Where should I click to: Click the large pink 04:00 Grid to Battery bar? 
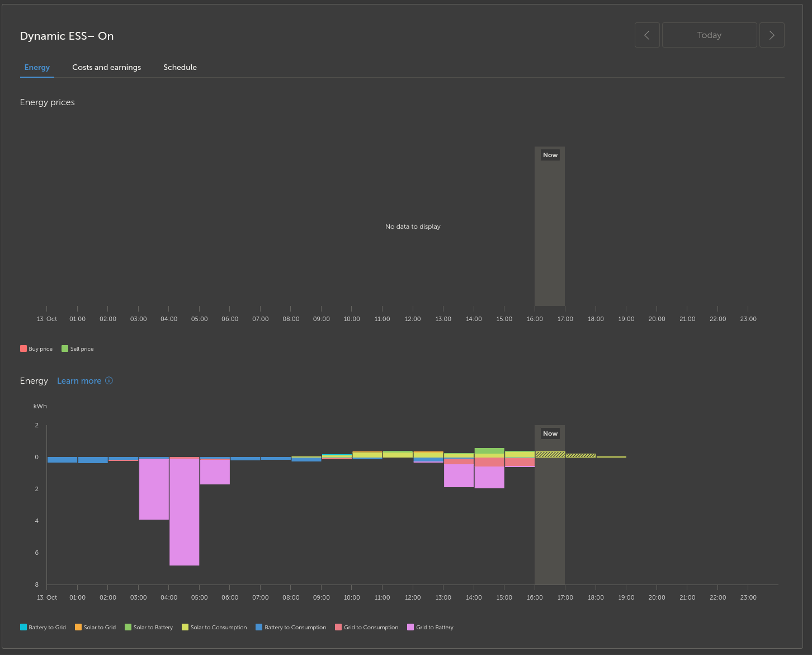(185, 512)
